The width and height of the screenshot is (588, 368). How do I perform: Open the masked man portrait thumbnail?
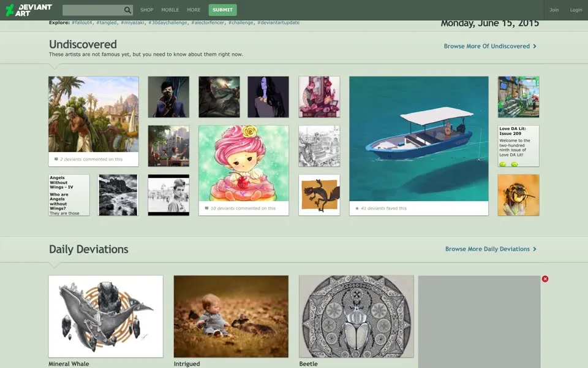click(x=168, y=97)
